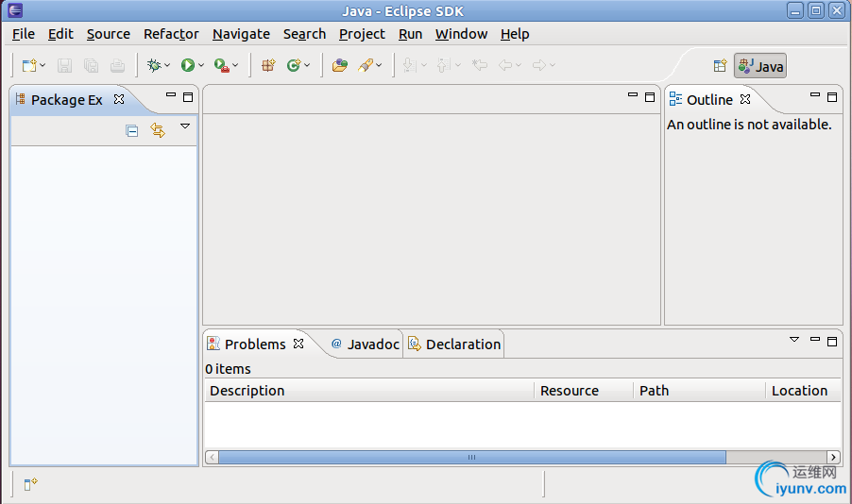Viewport: 852px width, 504px height.
Task: Click the Previous Annotation icon
Action: (x=443, y=66)
